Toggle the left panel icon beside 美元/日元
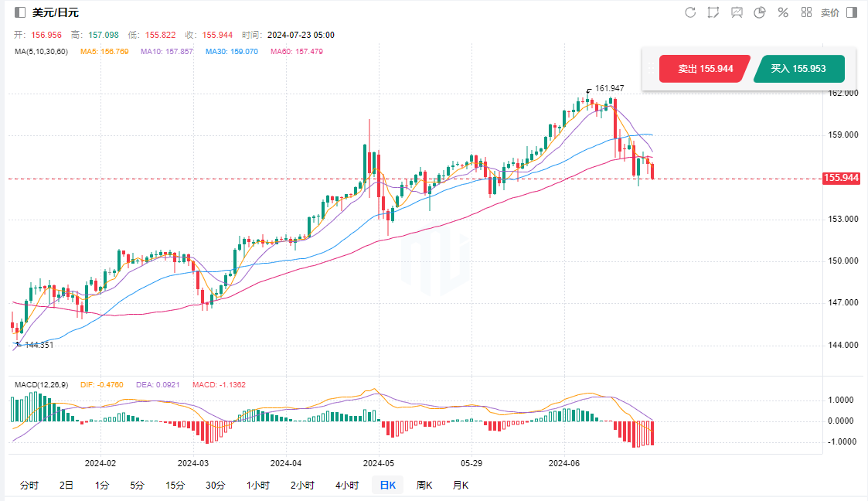The height and width of the screenshot is (501, 868). pyautogui.click(x=20, y=12)
